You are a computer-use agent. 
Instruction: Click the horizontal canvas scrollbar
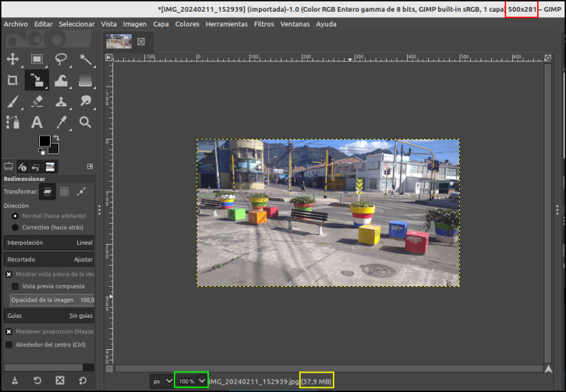pyautogui.click(x=329, y=369)
